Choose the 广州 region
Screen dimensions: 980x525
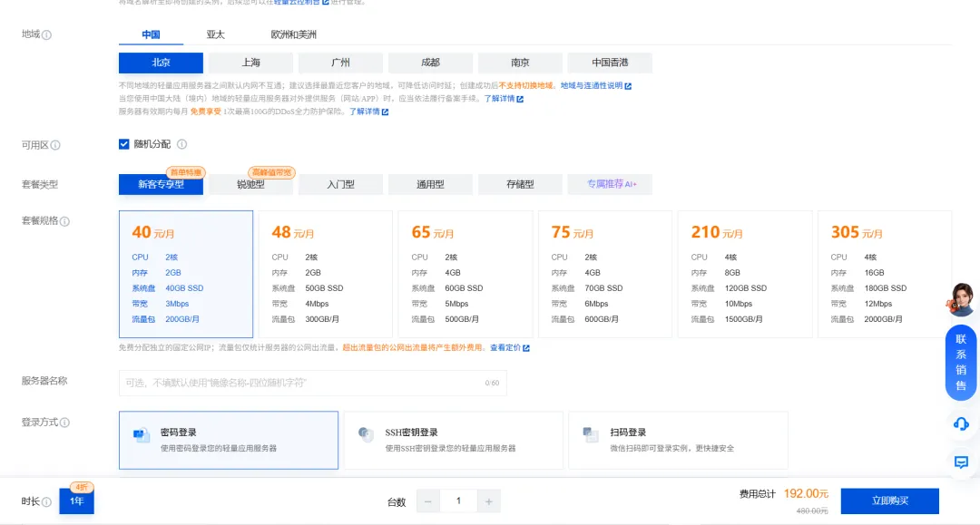[340, 63]
